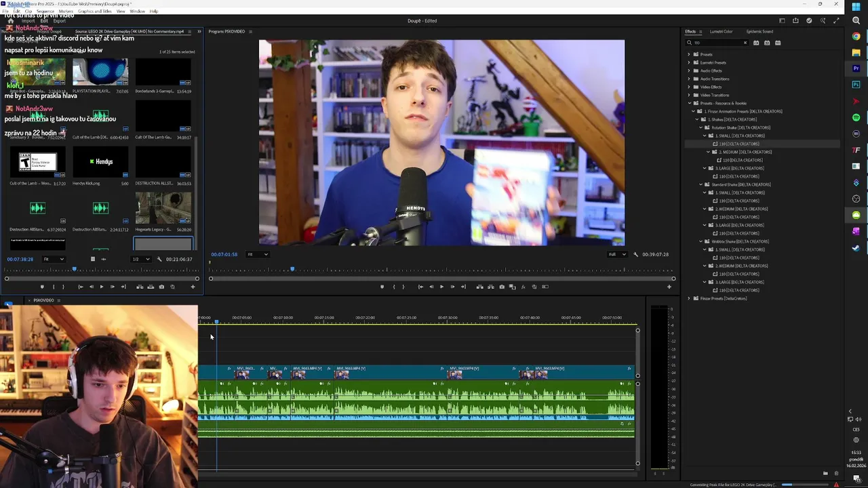This screenshot has width=868, height=488.
Task: Add marker in Program monitor
Action: (x=382, y=287)
